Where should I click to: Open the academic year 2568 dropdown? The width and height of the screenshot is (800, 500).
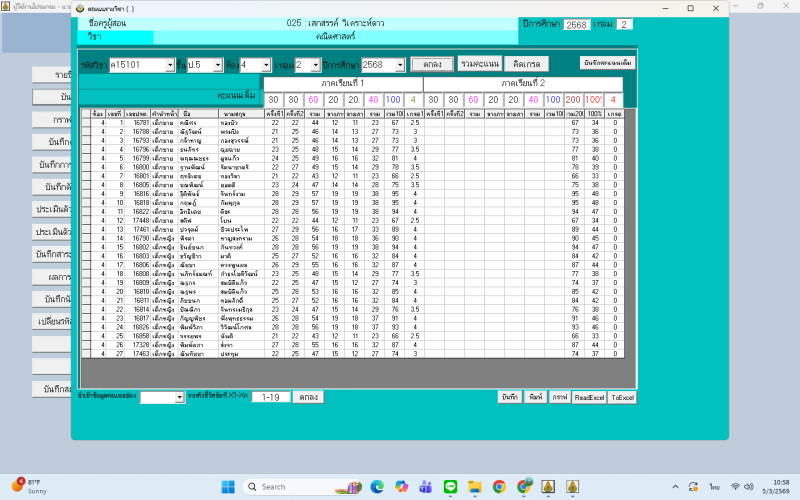click(400, 65)
